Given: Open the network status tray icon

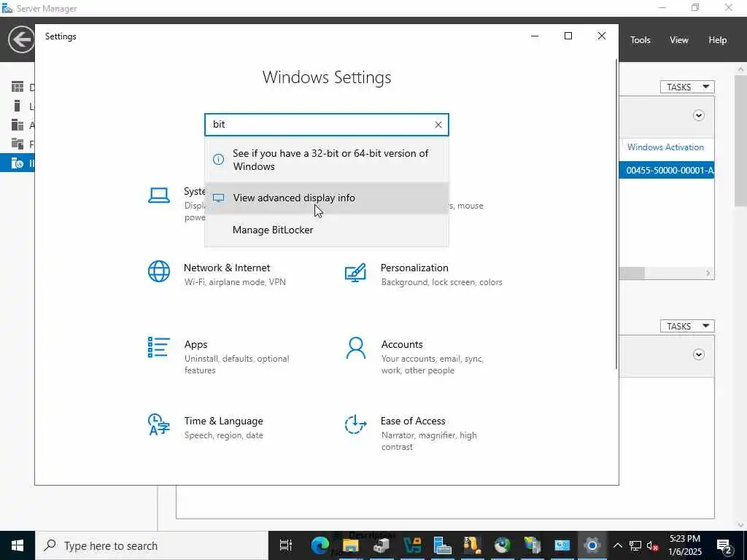Looking at the screenshot, I should (635, 545).
